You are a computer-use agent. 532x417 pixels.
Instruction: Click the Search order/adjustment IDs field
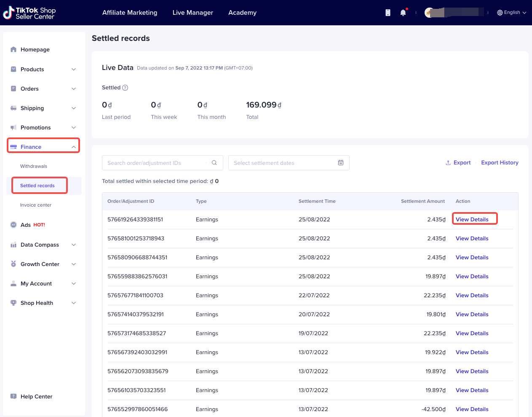click(x=154, y=163)
